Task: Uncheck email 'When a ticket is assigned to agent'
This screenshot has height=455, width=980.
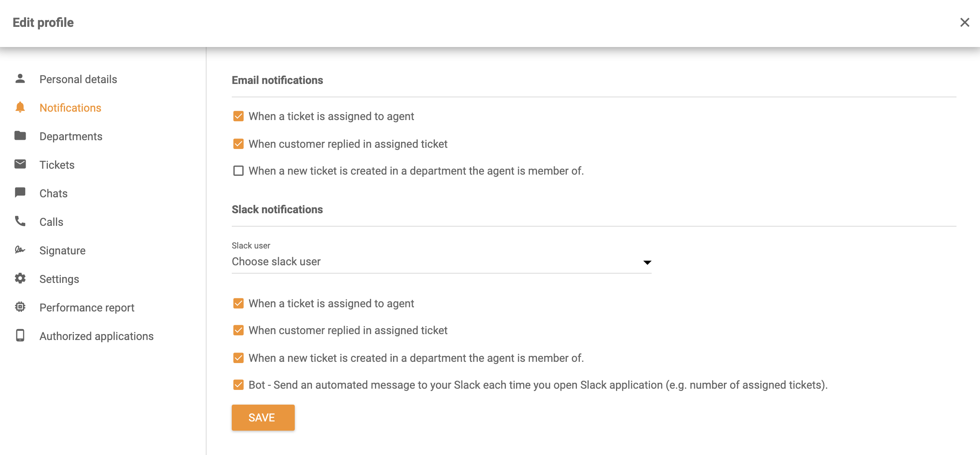Action: click(238, 116)
